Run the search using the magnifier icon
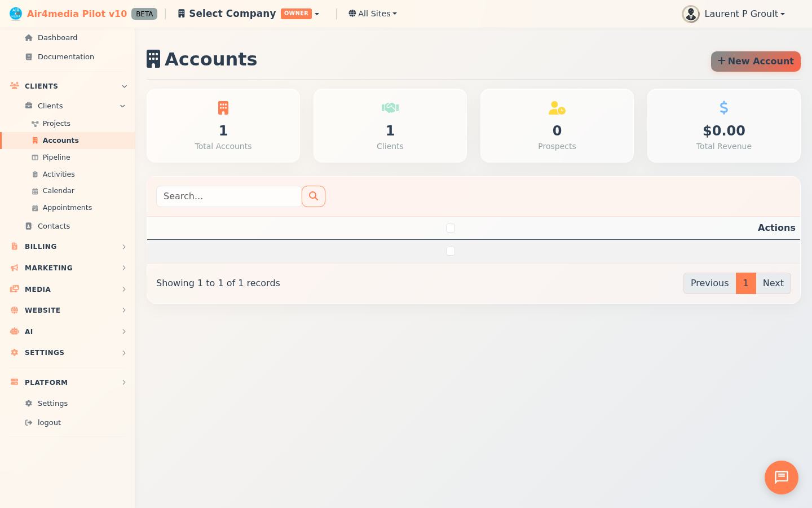The height and width of the screenshot is (508, 812). [x=314, y=196]
